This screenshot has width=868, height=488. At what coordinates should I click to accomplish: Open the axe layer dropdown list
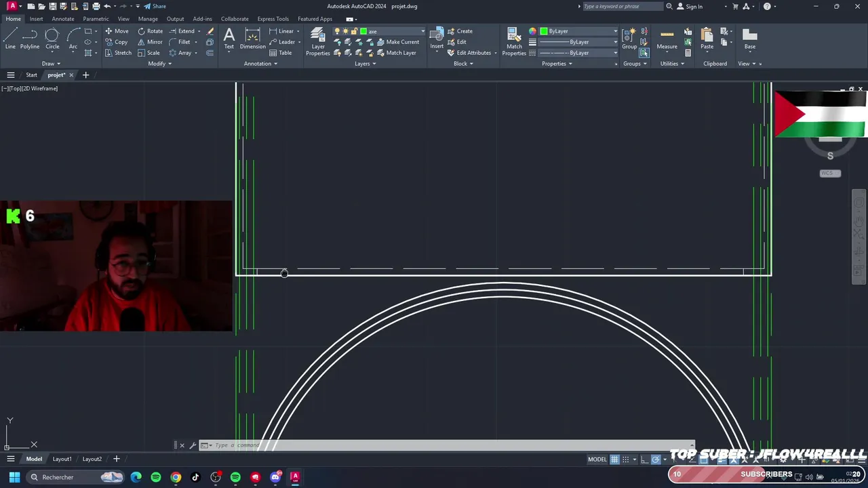coord(422,31)
